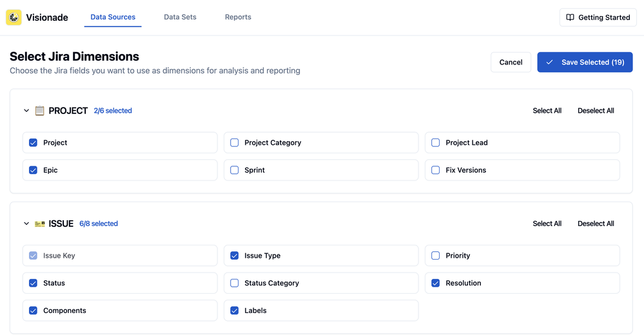Click the checkmark icon in Save Selected

pos(549,62)
